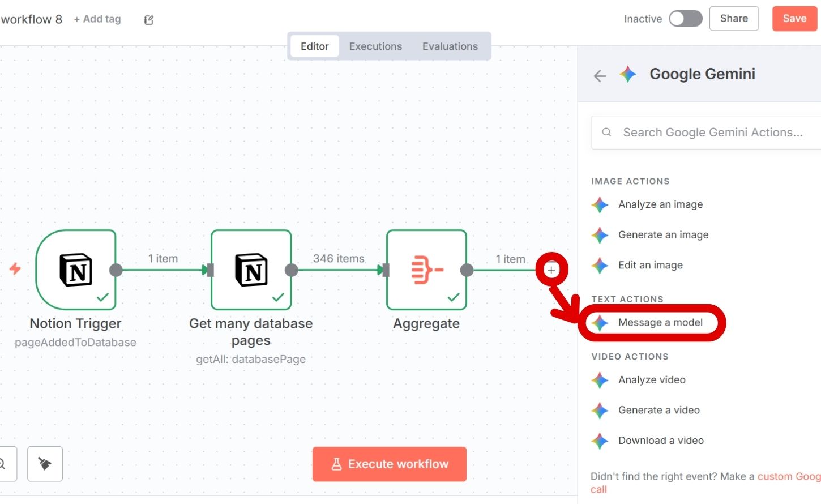Click the lightning trigger icon beside Notion Trigger
This screenshot has width=821, height=504.
click(15, 268)
